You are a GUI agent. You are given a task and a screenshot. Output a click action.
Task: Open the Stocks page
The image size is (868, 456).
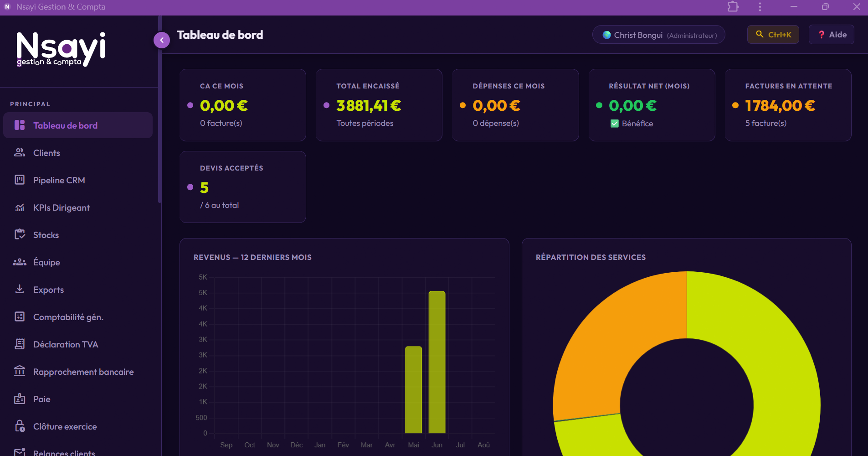click(78, 235)
